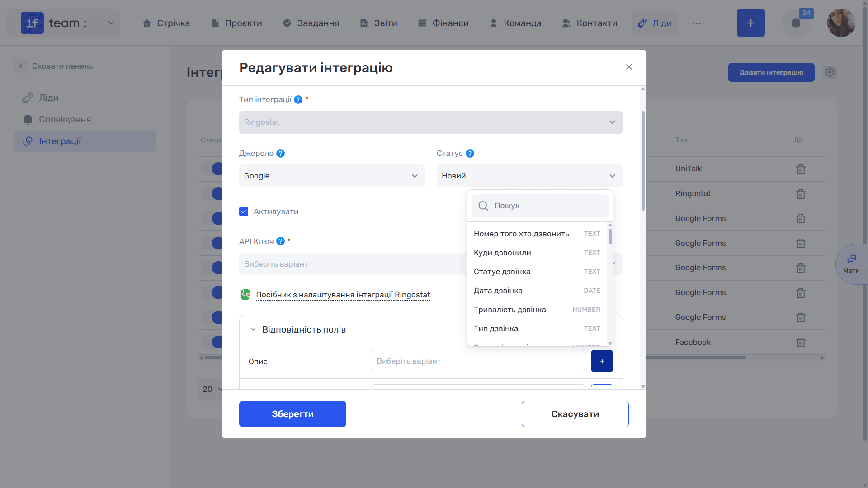Delete the Ringostat integration row
This screenshot has width=868, height=488.
[x=801, y=194]
